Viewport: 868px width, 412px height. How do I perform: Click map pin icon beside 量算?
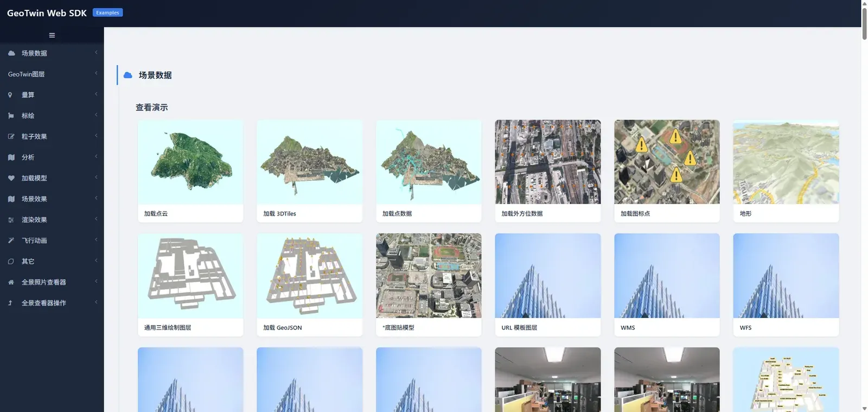click(10, 95)
